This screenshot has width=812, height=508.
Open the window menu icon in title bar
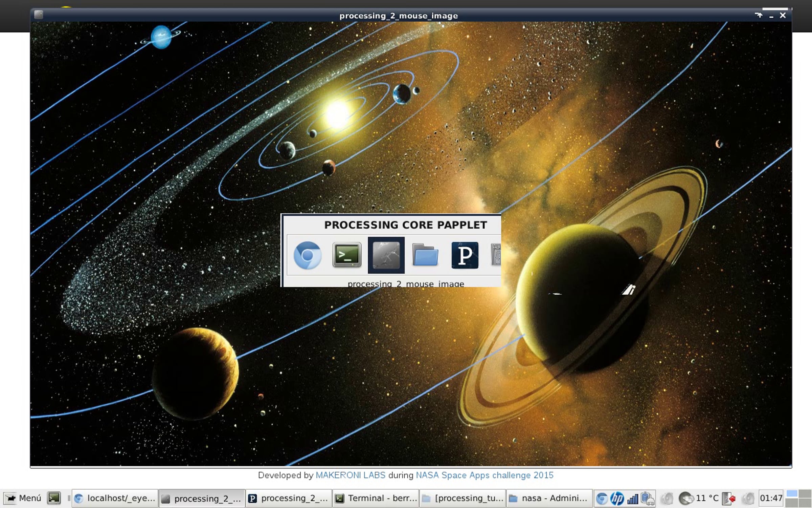coord(39,15)
